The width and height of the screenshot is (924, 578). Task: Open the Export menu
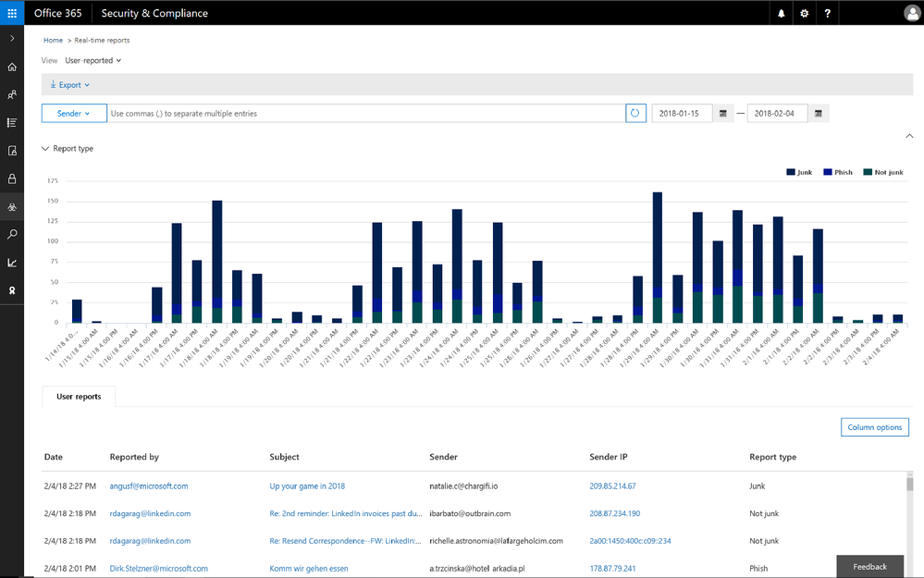tap(69, 85)
